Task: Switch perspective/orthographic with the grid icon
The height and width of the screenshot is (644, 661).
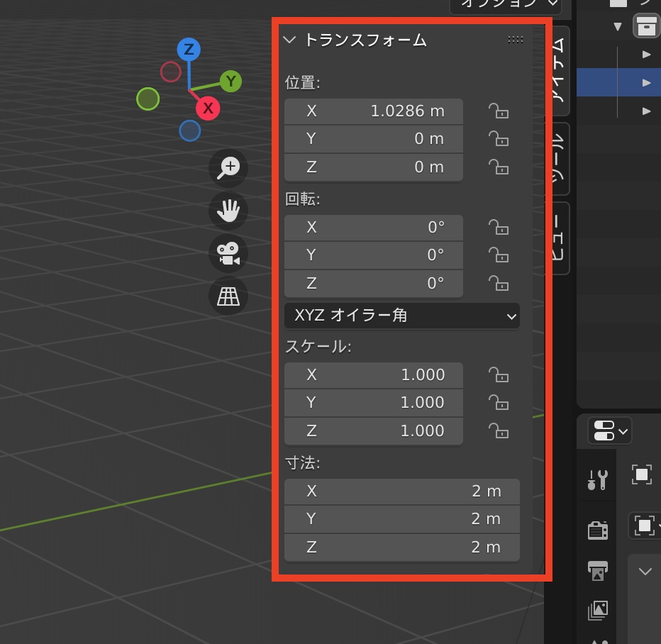Action: [228, 296]
